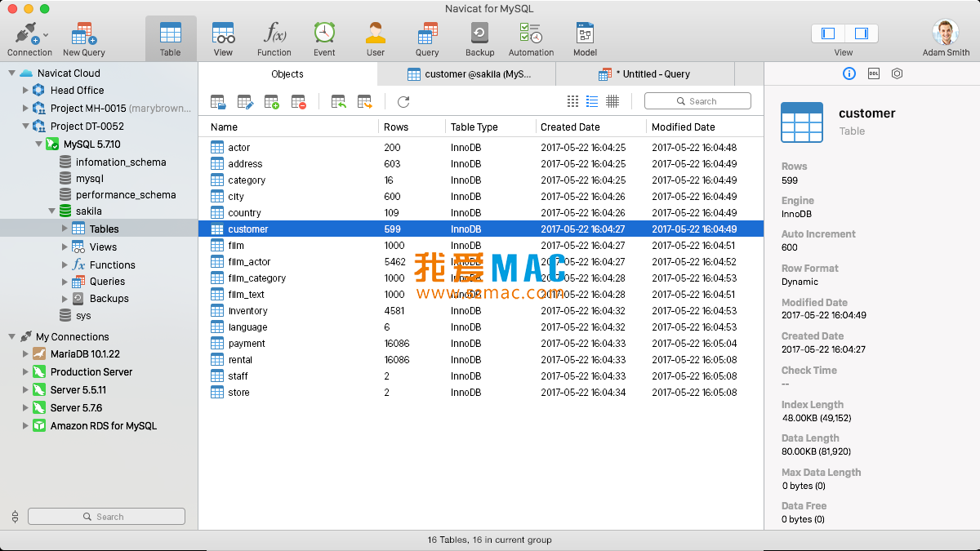The height and width of the screenshot is (551, 980).
Task: Sort by the Name column header
Action: 289,127
